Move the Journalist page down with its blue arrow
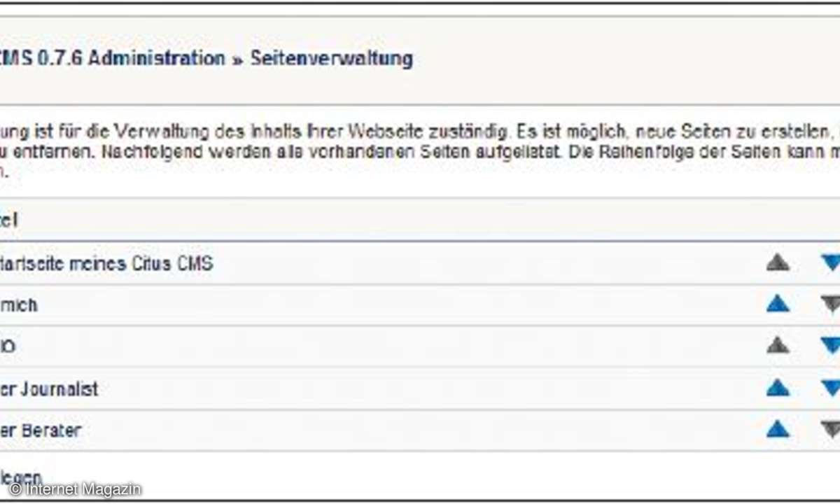Screen dimensions: 840x504 (x=830, y=388)
